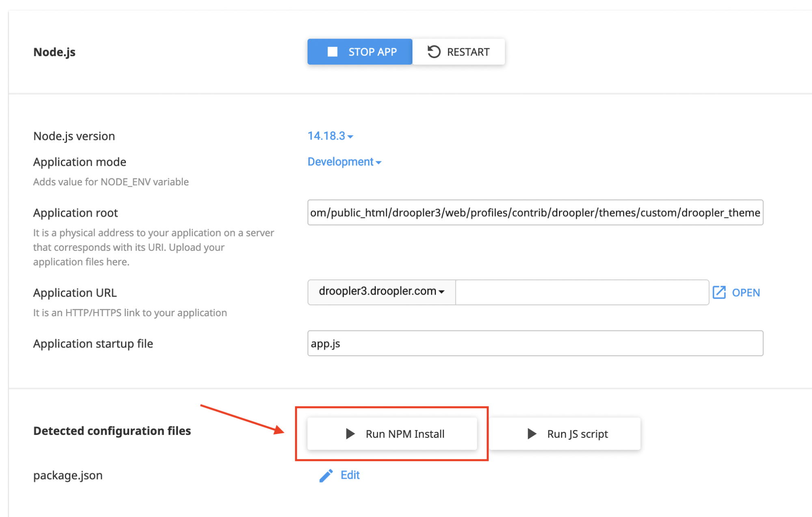
Task: Select 'Adds value for NODE_ENV variable' hint
Action: tap(111, 182)
